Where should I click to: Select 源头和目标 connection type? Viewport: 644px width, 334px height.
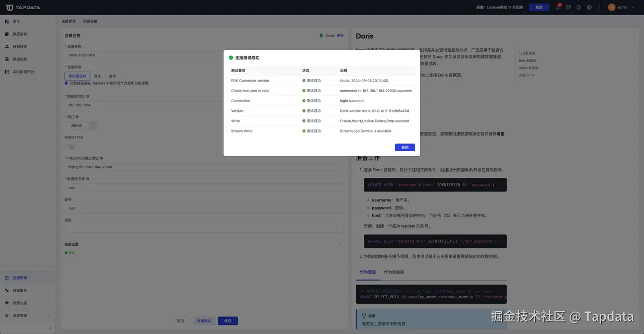[77, 76]
